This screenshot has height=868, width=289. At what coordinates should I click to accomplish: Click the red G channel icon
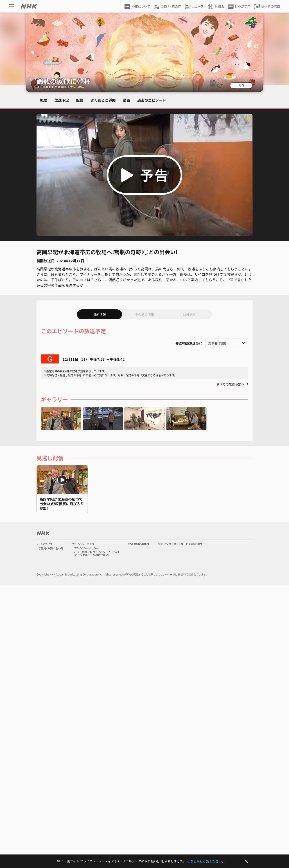coord(50,359)
